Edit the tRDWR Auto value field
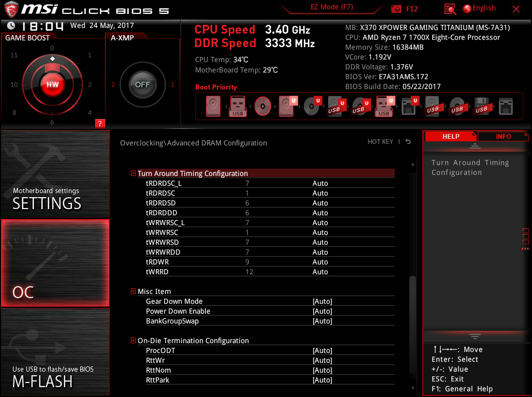Screen dimensions: 532x397 [320, 262]
